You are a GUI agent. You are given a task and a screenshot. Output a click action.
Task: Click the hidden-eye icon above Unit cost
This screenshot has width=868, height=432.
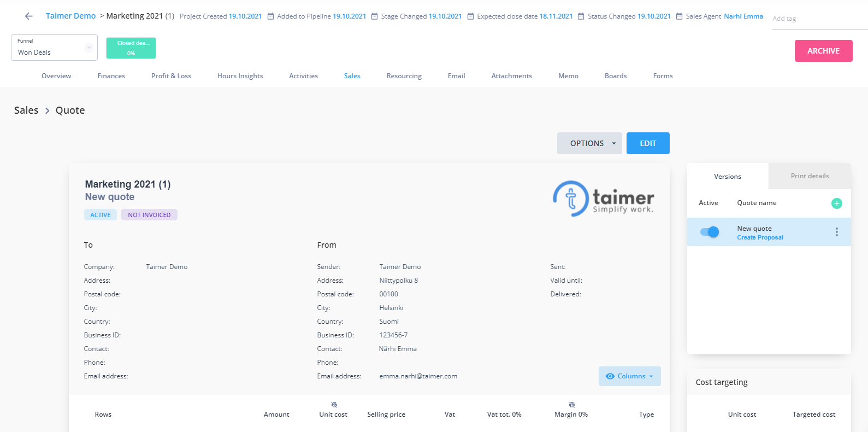[x=334, y=405]
